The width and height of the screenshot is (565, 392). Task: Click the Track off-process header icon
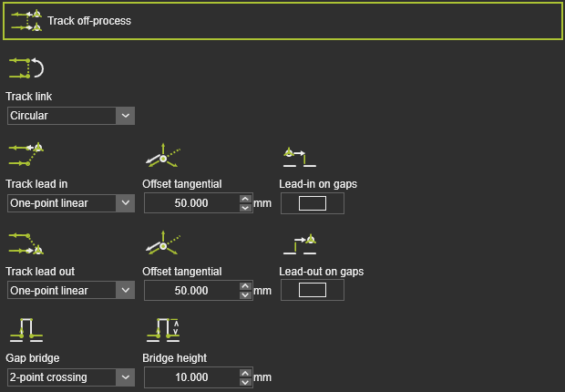(26, 20)
